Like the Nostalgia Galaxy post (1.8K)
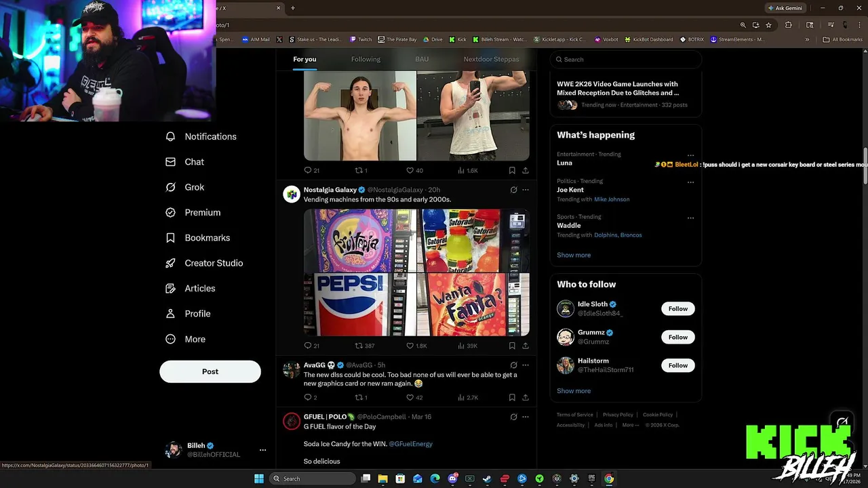Image resolution: width=868 pixels, height=488 pixels. pos(416,346)
